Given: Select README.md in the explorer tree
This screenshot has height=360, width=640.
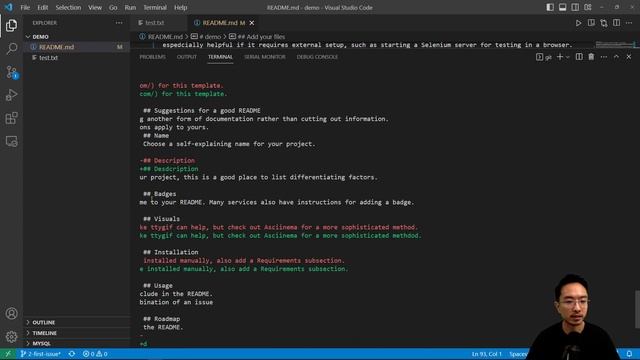Looking at the screenshot, I should coord(77,47).
